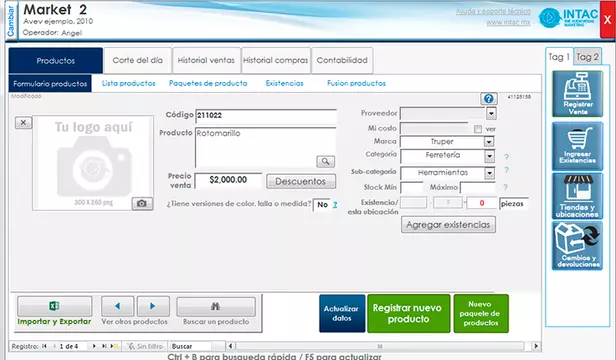Click the Registrar nuevo producto button

coord(409,314)
